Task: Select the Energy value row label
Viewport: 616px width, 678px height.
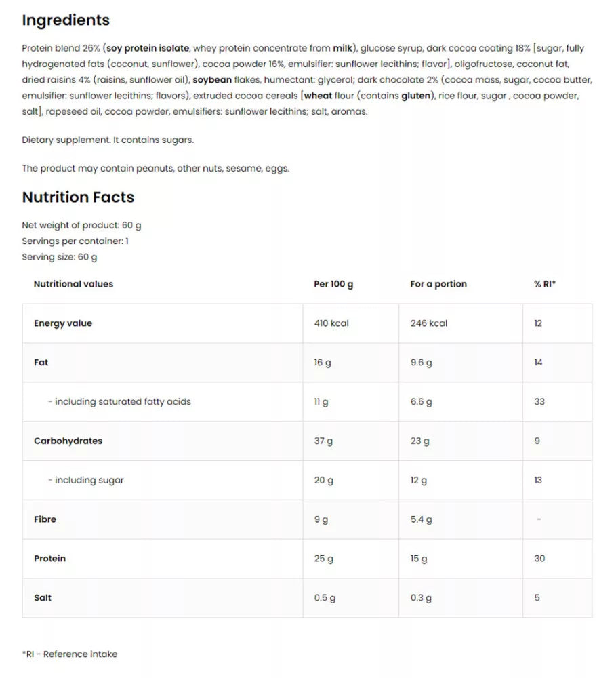Action: (x=63, y=323)
